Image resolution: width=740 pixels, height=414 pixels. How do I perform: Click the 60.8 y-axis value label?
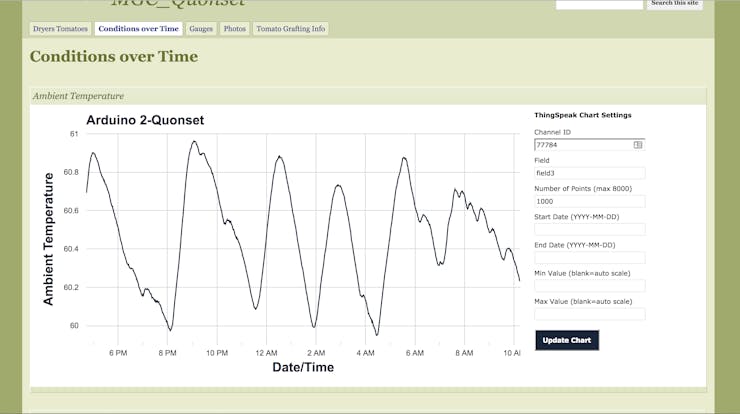[x=71, y=172]
